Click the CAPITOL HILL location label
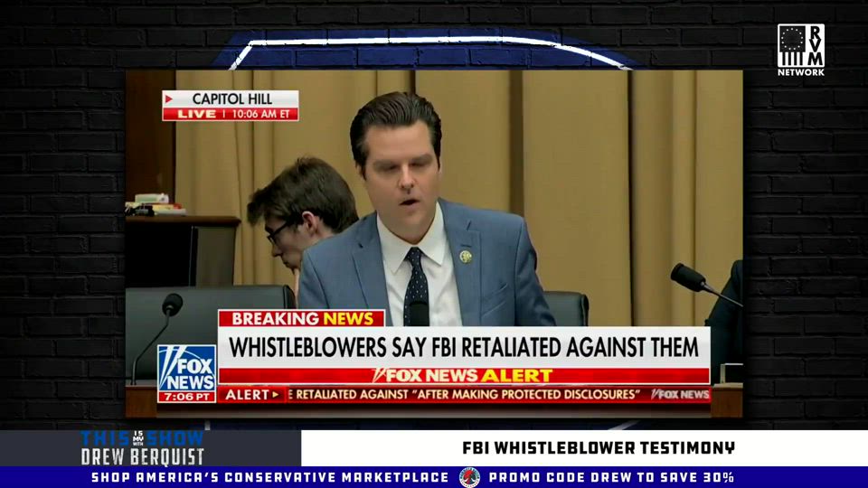This screenshot has width=868, height=488. (232, 99)
